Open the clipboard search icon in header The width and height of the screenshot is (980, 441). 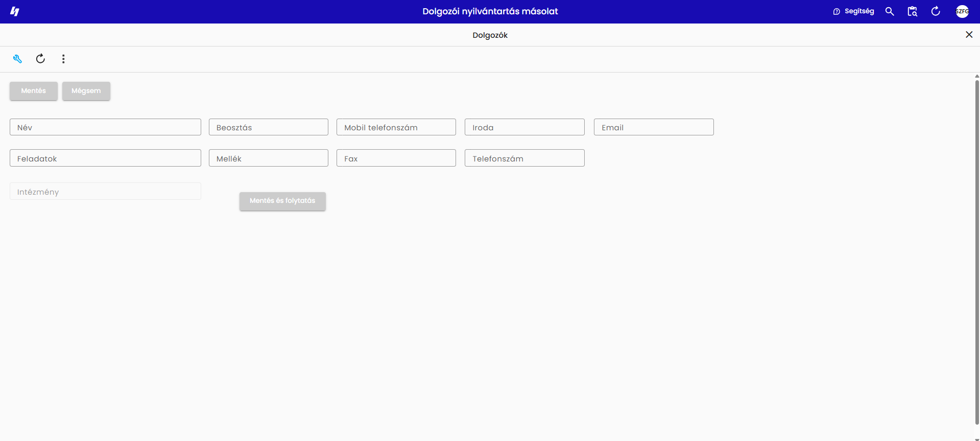[913, 11]
